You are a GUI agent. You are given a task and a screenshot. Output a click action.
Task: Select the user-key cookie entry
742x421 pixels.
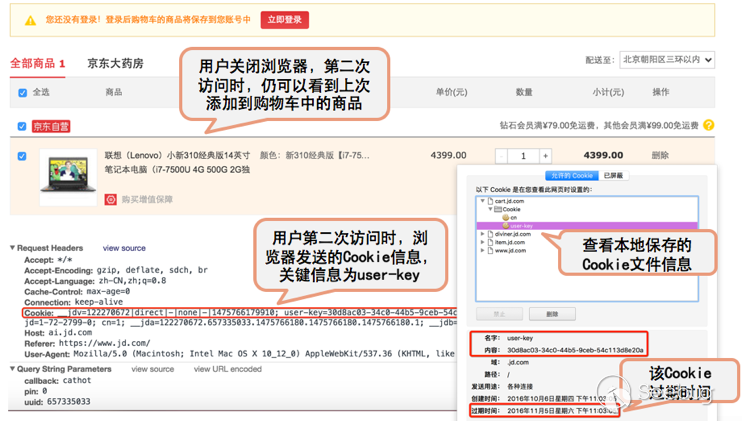click(x=519, y=226)
